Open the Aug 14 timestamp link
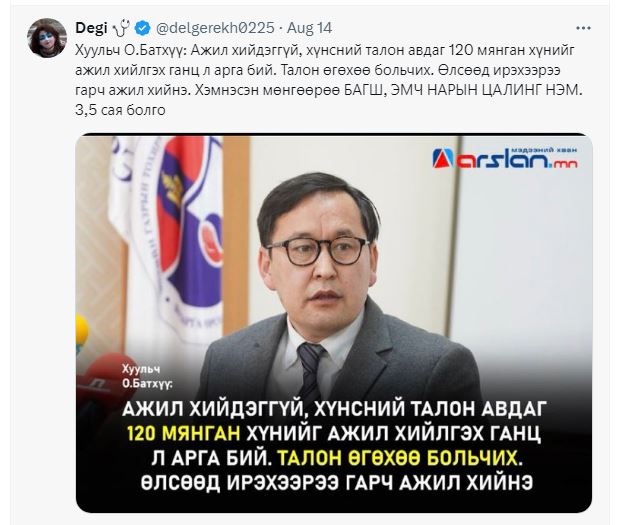The image size is (619, 525). point(310,28)
